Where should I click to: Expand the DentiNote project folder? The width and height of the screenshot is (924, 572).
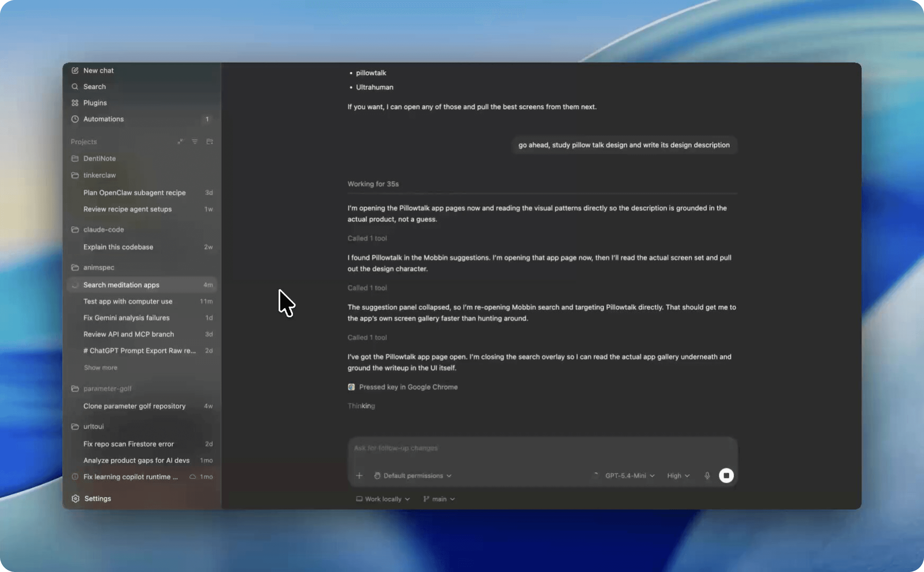(x=99, y=158)
